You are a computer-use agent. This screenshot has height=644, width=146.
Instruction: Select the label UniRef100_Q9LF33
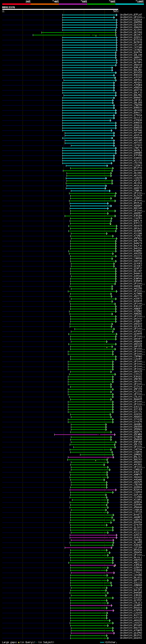131,93
